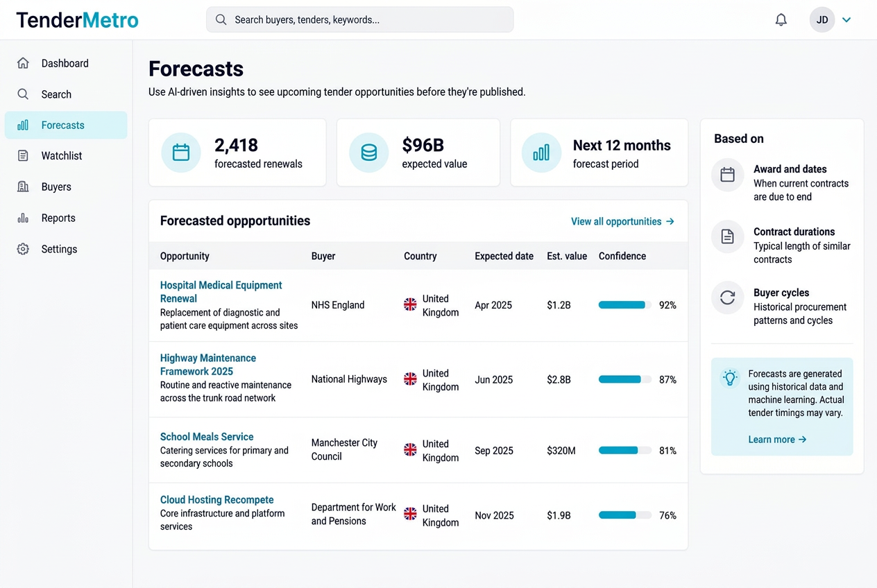This screenshot has width=877, height=588.
Task: Click the Jun 2025 expected date
Action: coord(494,379)
